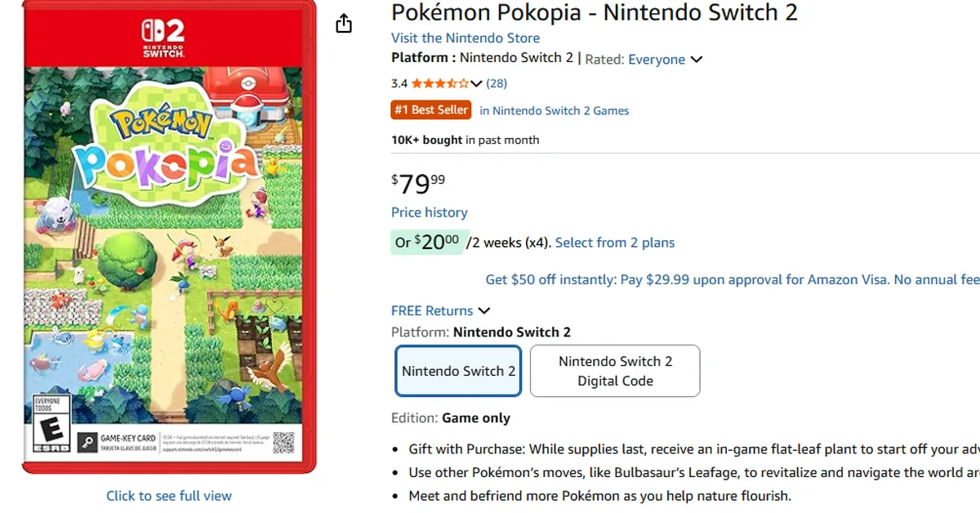Click the orange star rating icons
The height and width of the screenshot is (513, 980).
[439, 83]
